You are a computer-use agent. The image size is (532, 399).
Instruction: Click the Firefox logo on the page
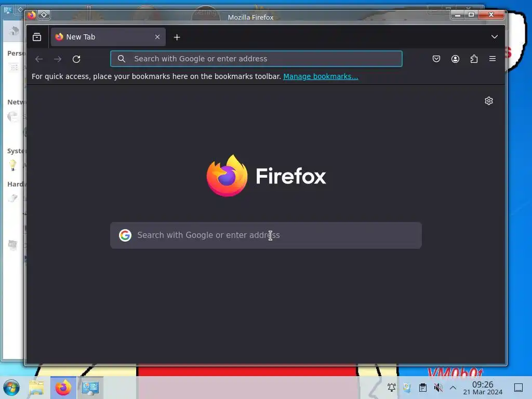point(266,176)
